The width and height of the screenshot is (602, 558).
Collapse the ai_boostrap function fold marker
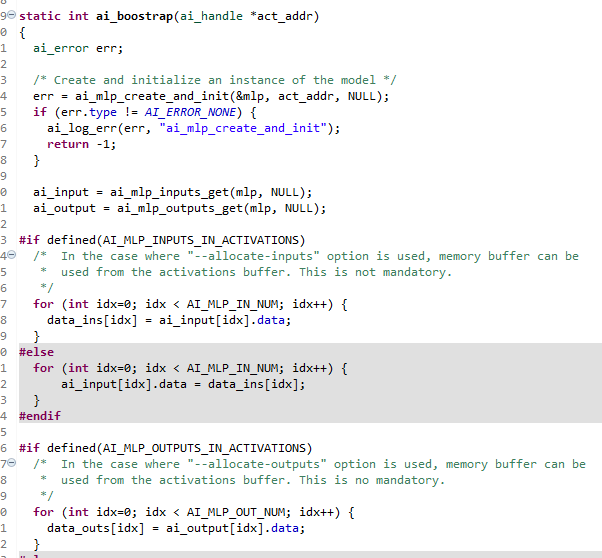12,15
